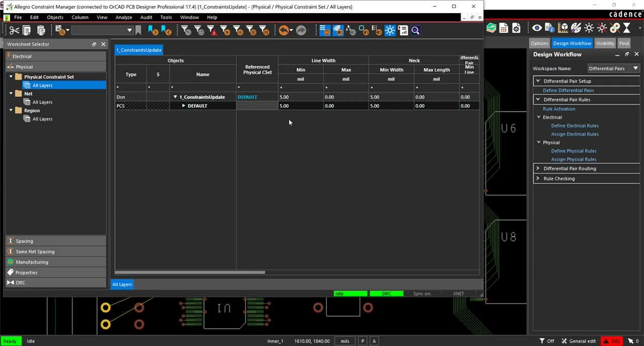This screenshot has width=644, height=346.
Task: Toggle the Off filter in the bottom status bar
Action: pyautogui.click(x=547, y=340)
